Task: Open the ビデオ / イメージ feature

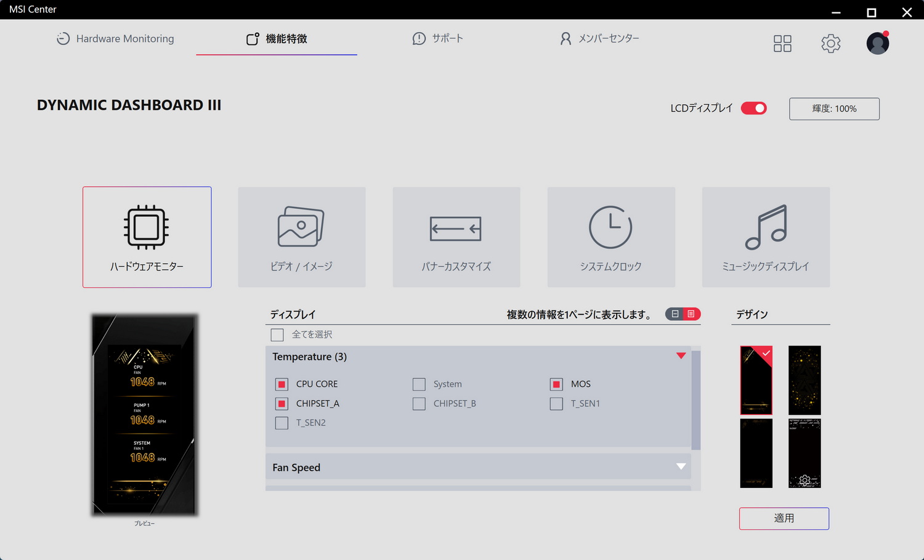Action: 301,237
